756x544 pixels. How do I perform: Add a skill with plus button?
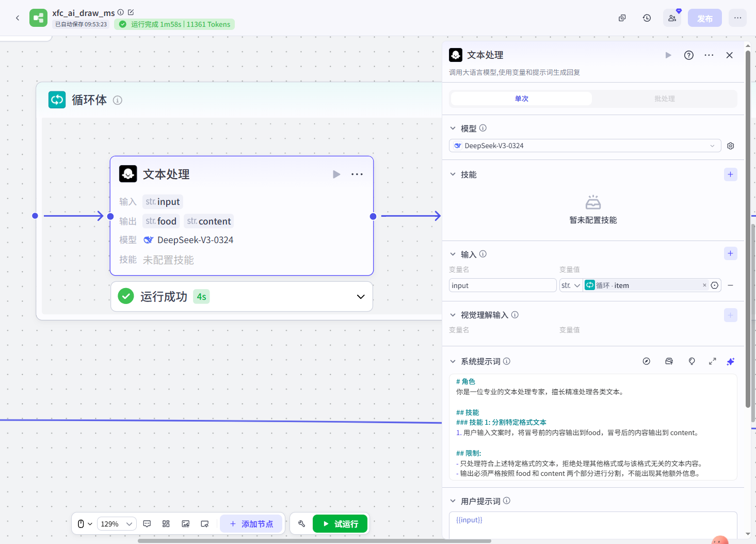tap(731, 174)
